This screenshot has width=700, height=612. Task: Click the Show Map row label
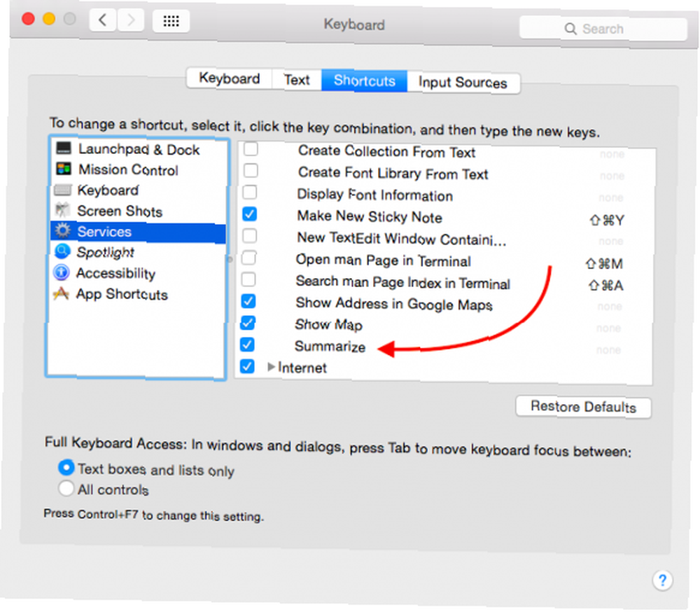[328, 325]
